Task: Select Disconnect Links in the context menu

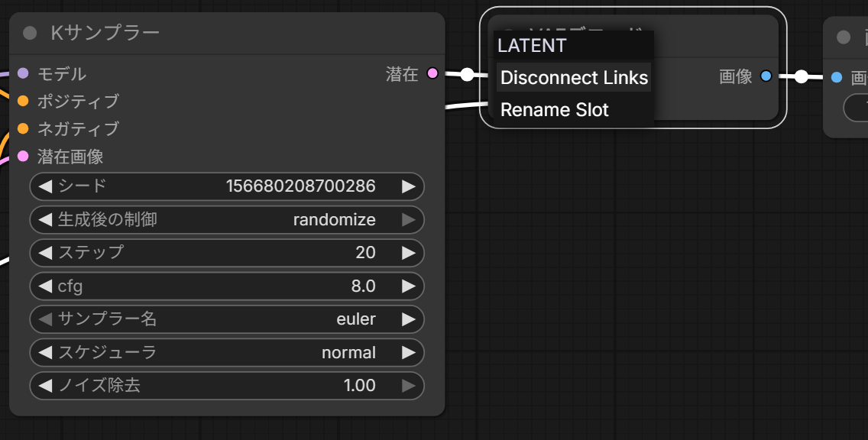Action: point(574,77)
